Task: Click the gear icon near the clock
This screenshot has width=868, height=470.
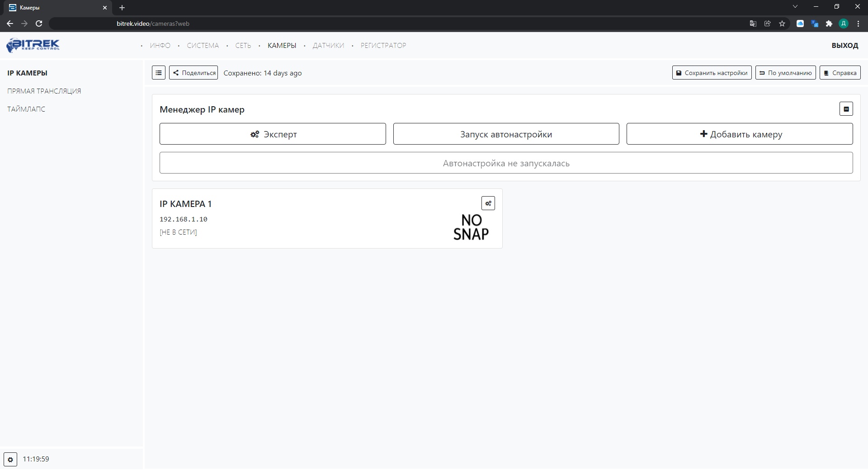Action: coord(10,459)
